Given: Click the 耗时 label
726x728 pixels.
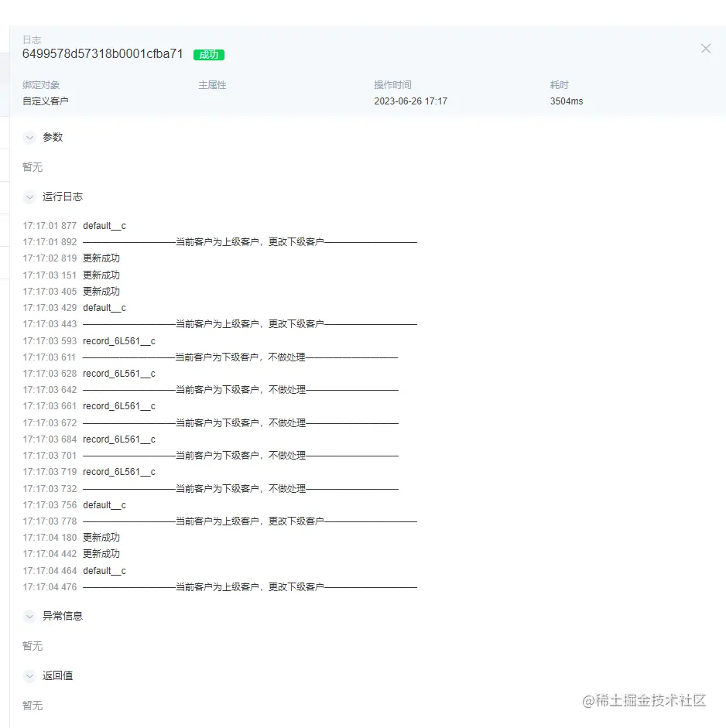Looking at the screenshot, I should (x=560, y=85).
